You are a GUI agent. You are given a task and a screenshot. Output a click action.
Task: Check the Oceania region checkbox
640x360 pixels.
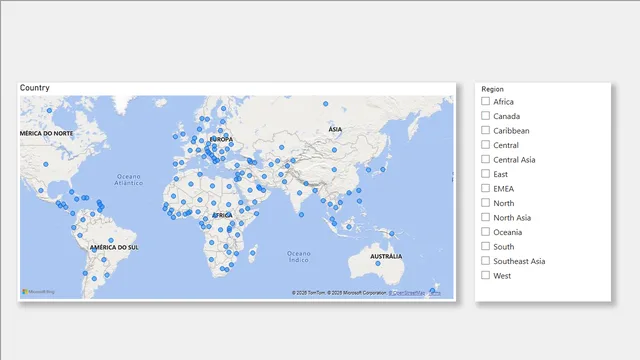[x=485, y=232]
